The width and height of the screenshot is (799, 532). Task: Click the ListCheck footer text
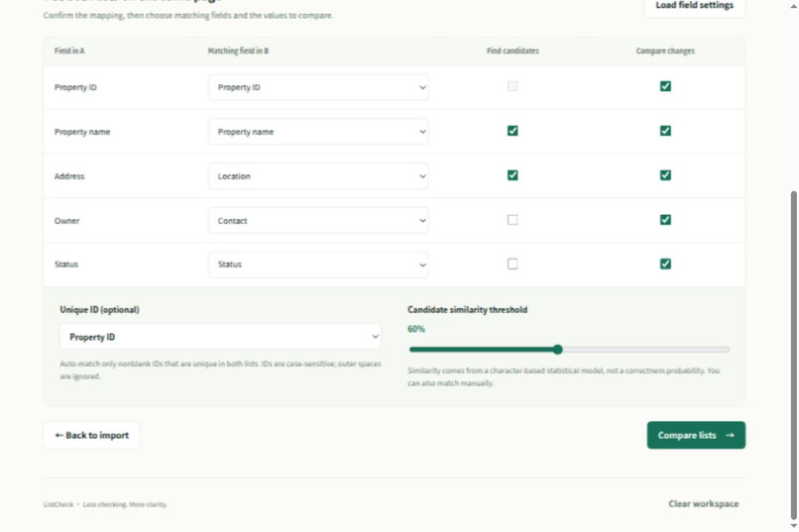click(x=105, y=504)
